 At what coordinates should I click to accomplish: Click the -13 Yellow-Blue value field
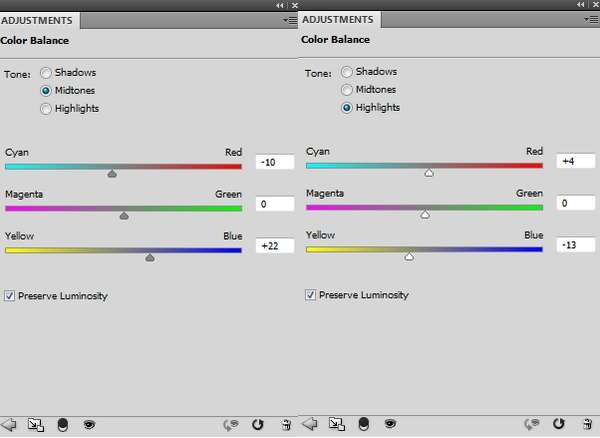[576, 245]
